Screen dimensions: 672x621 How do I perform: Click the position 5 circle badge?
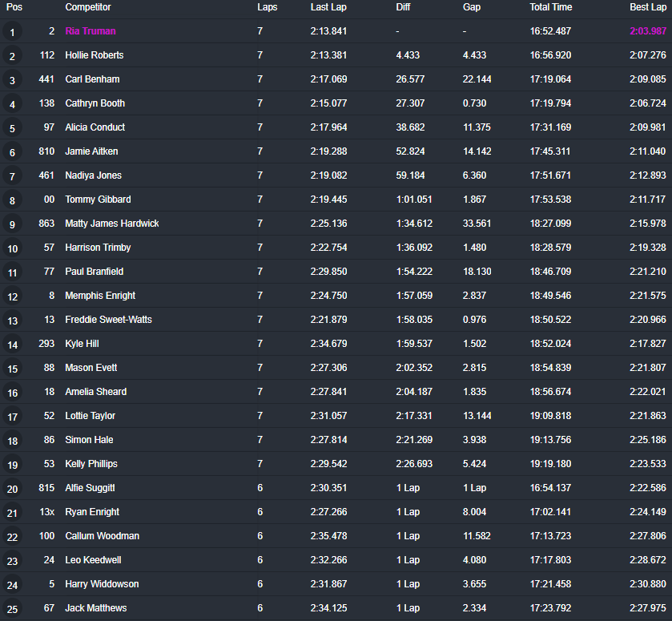pyautogui.click(x=12, y=128)
